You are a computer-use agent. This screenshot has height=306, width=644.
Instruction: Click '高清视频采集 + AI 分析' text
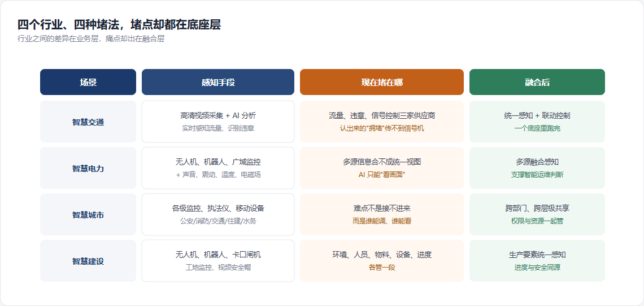point(218,115)
